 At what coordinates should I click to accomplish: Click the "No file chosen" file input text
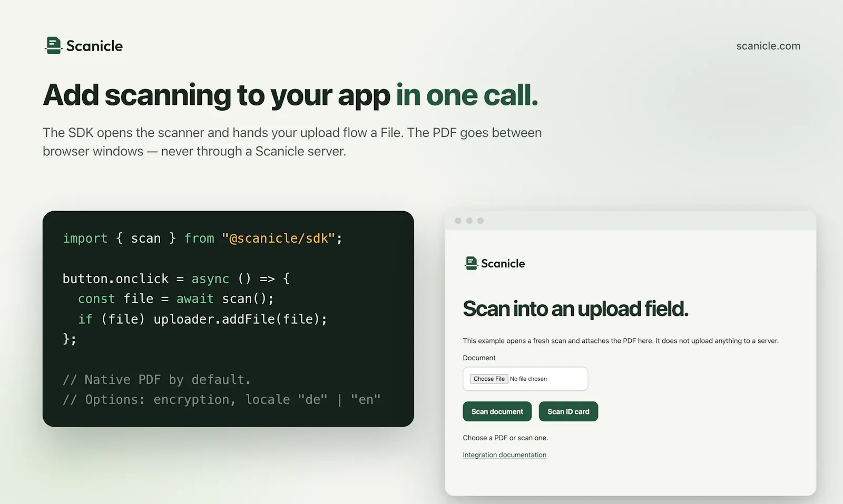pos(528,379)
